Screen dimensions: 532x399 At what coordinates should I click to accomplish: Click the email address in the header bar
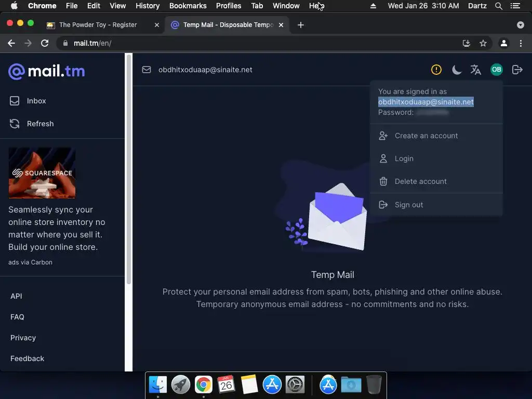[205, 70]
